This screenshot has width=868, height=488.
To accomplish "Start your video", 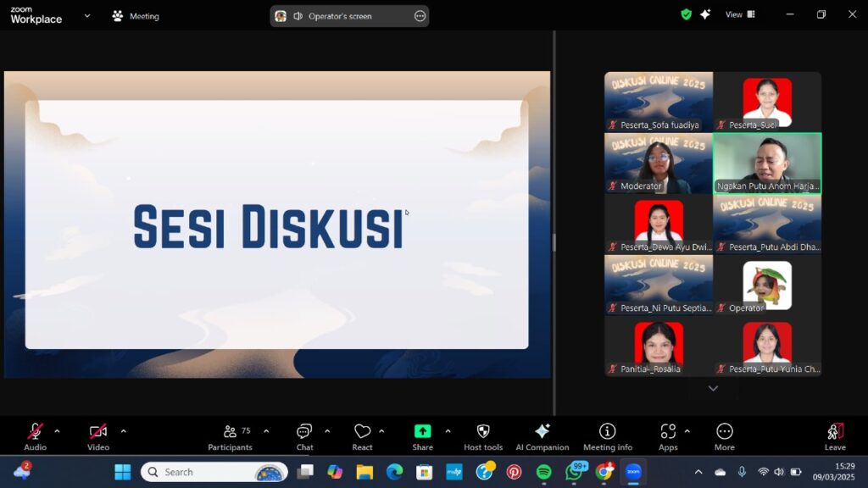I will click(97, 431).
